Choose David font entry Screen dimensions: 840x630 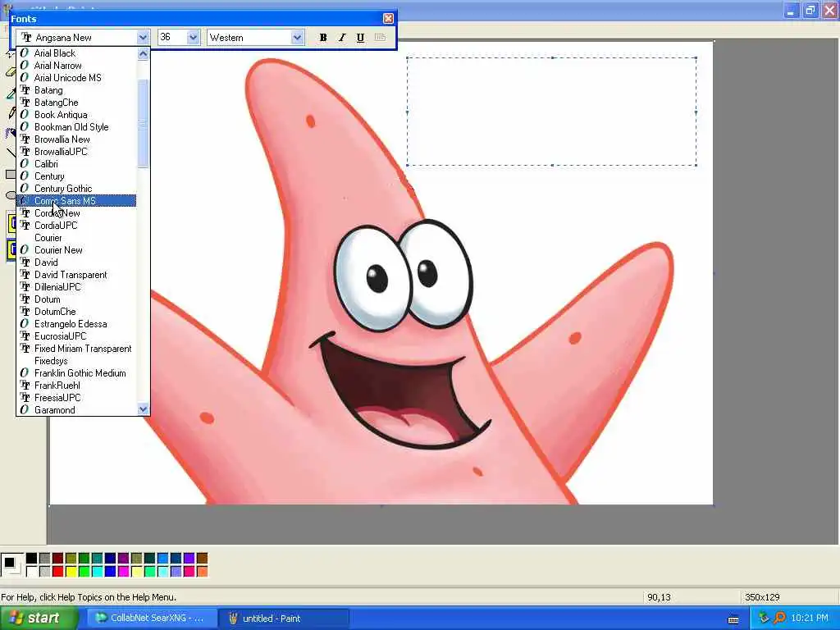pos(76,262)
